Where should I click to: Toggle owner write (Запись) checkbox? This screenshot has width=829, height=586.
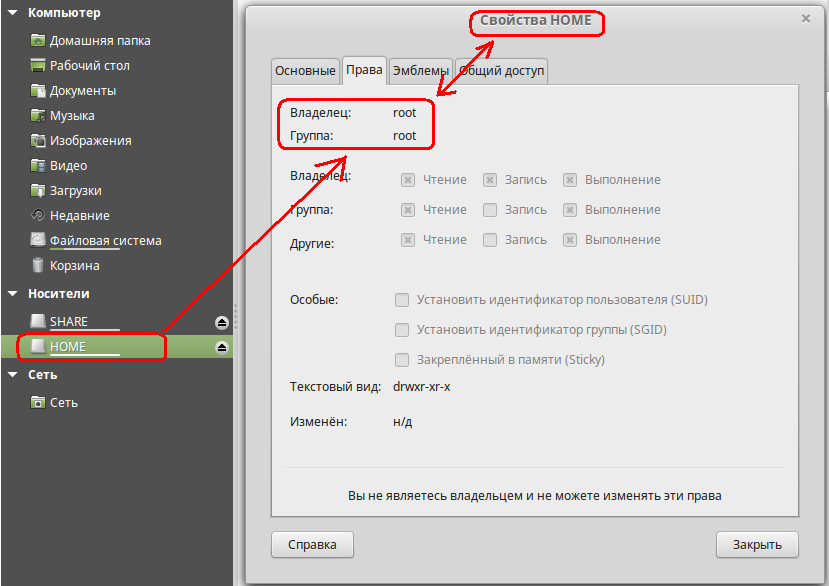[x=490, y=180]
